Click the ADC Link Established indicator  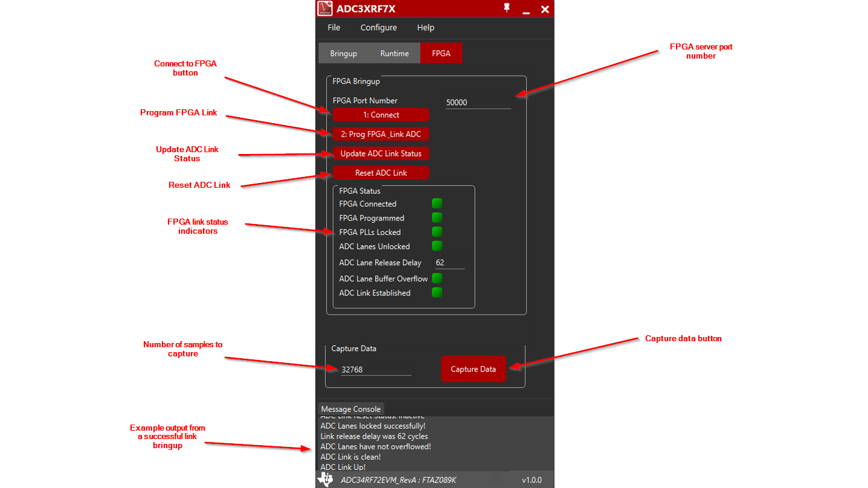tap(437, 293)
